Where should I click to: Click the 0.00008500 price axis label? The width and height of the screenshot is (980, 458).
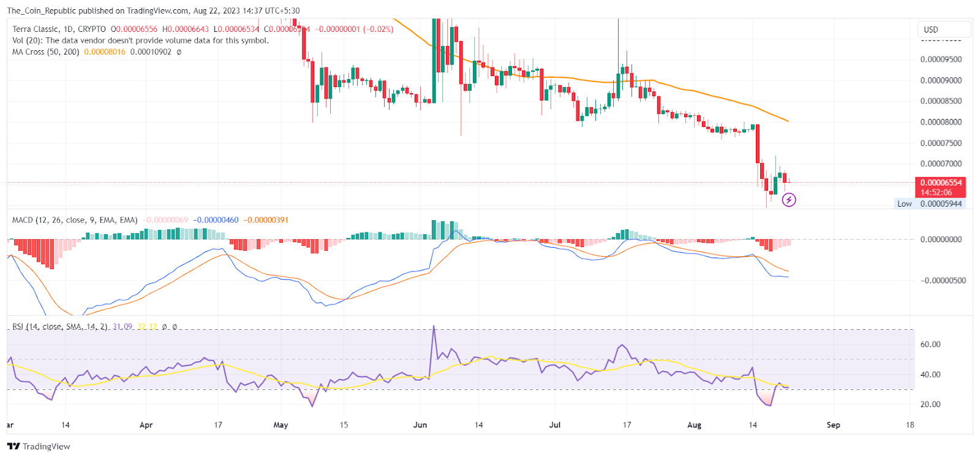point(941,101)
